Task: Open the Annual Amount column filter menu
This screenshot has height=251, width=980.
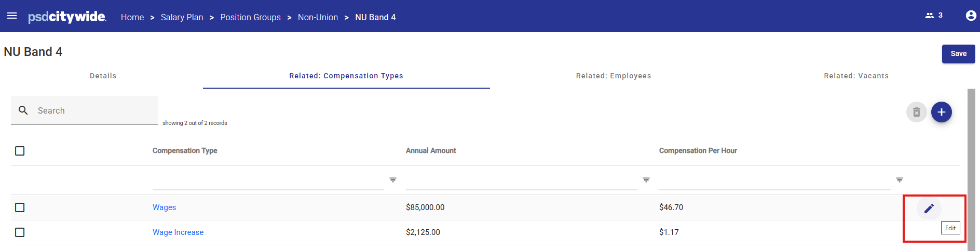Action: (646, 180)
